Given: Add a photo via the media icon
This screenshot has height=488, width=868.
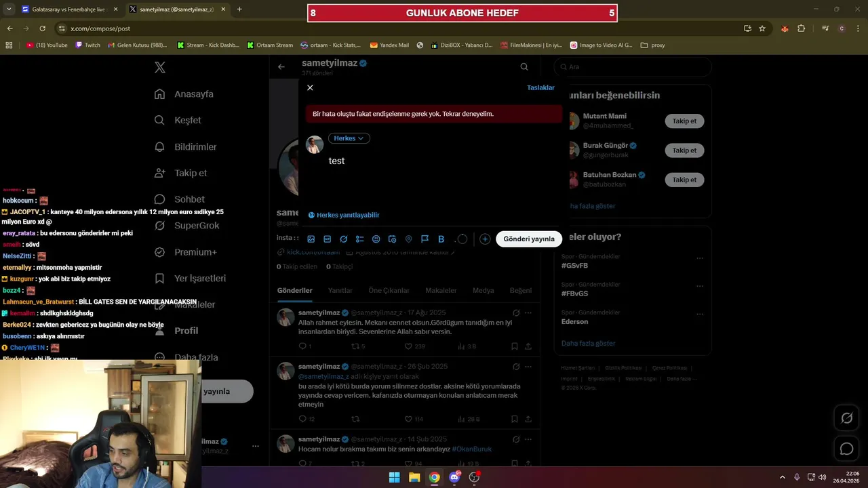Looking at the screenshot, I should [x=311, y=239].
